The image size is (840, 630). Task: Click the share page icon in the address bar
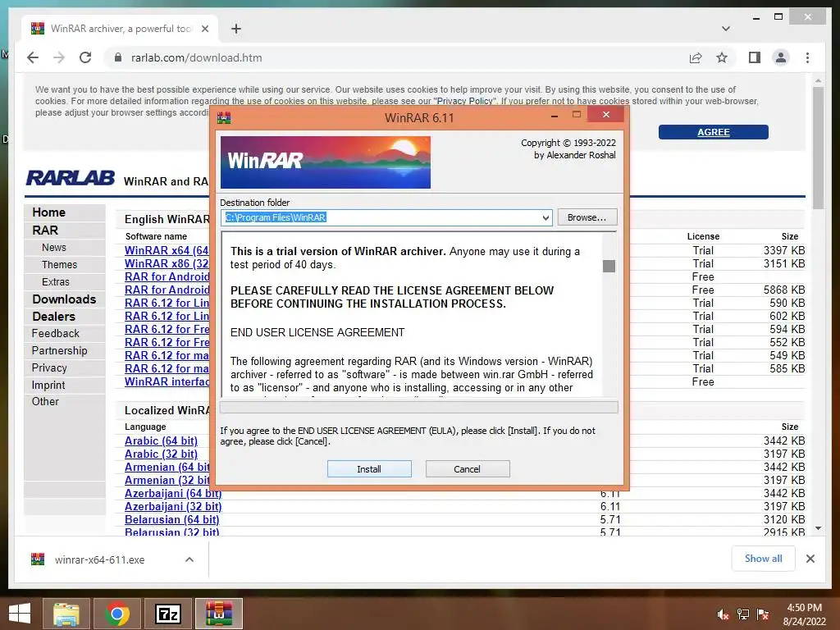[x=696, y=58]
